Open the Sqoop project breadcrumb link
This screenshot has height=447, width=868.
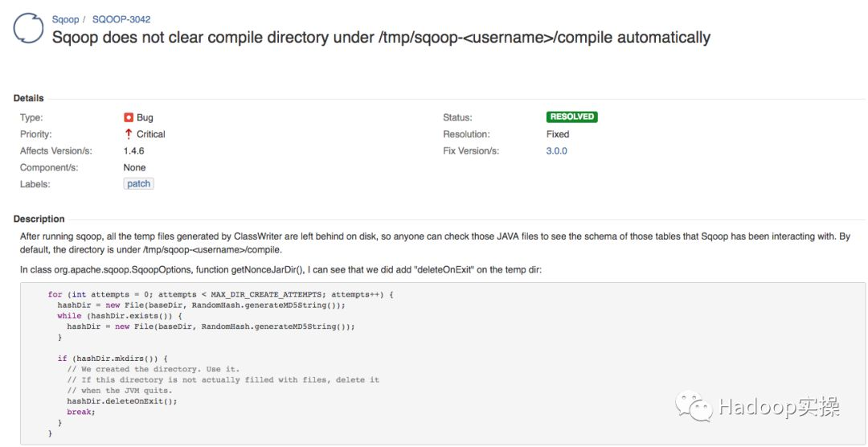(x=65, y=19)
